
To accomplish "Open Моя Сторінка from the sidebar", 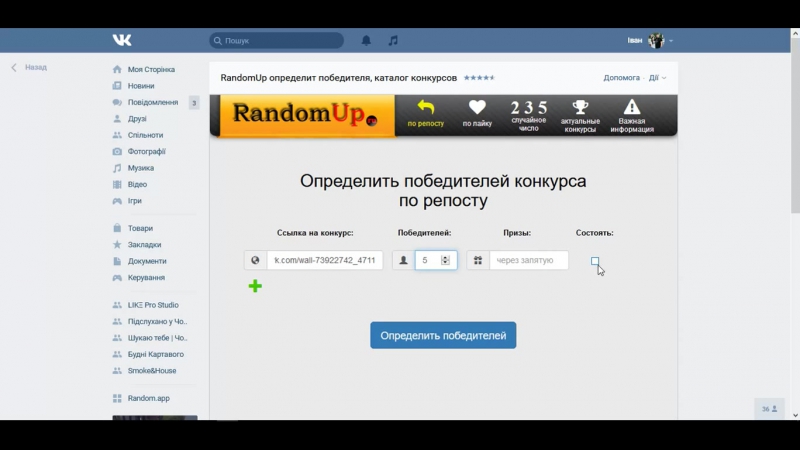I will (151, 69).
